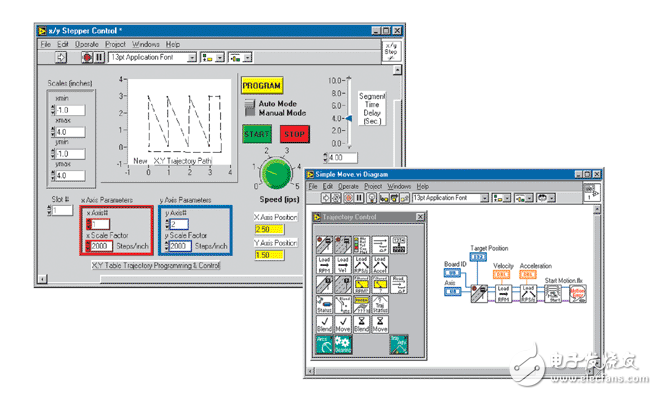Select the Traj Status palette icon
This screenshot has width=657, height=395.
point(380,305)
